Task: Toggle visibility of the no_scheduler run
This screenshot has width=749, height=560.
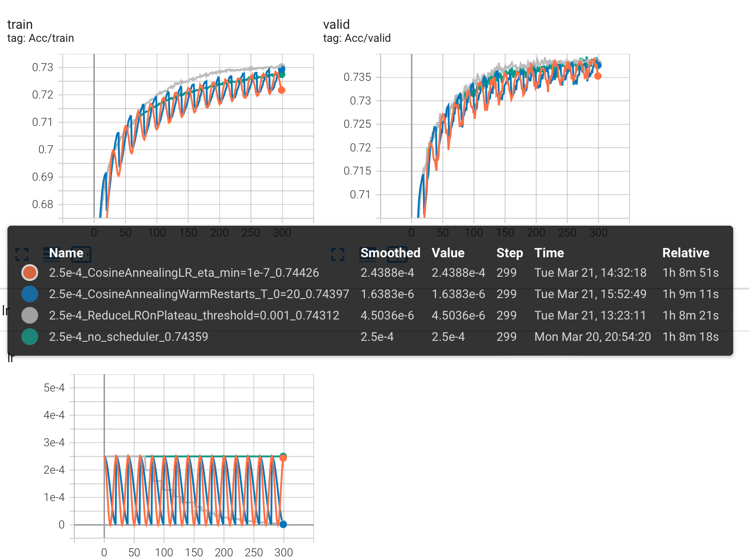Action: pyautogui.click(x=29, y=337)
